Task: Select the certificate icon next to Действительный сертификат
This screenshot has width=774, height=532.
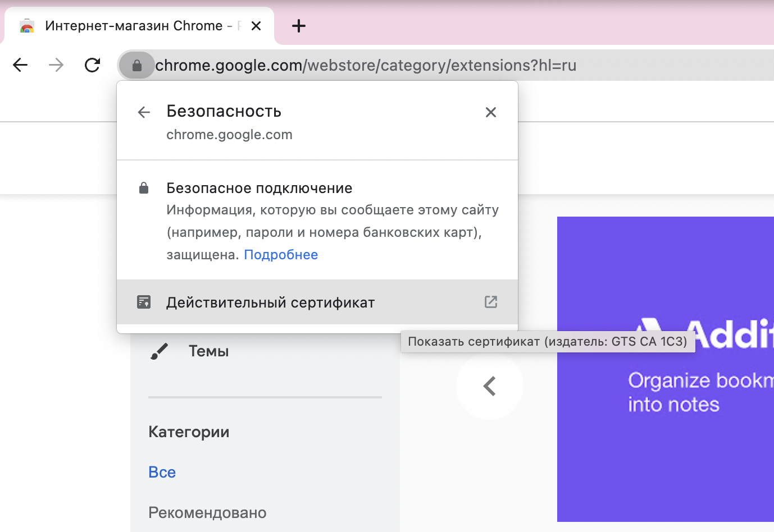Action: click(144, 301)
